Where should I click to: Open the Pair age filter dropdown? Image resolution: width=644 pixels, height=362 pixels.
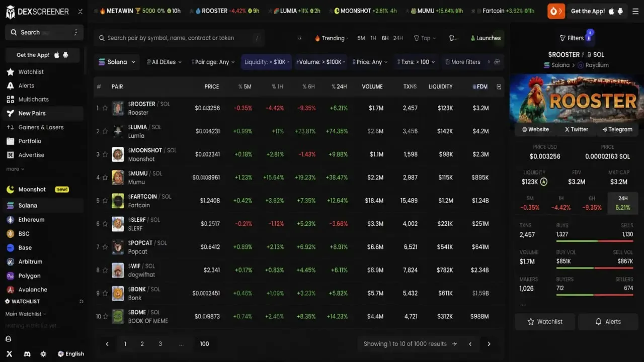tap(213, 62)
